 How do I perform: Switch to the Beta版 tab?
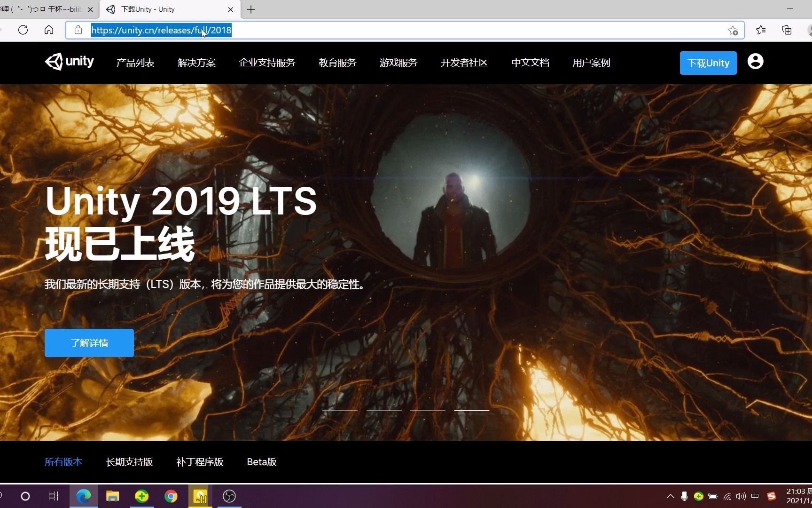[x=262, y=462]
